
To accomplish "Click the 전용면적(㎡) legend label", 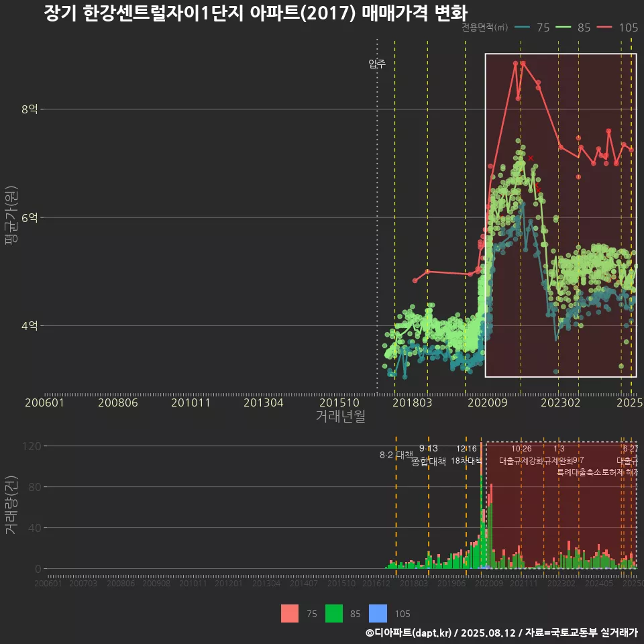I will (484, 28).
